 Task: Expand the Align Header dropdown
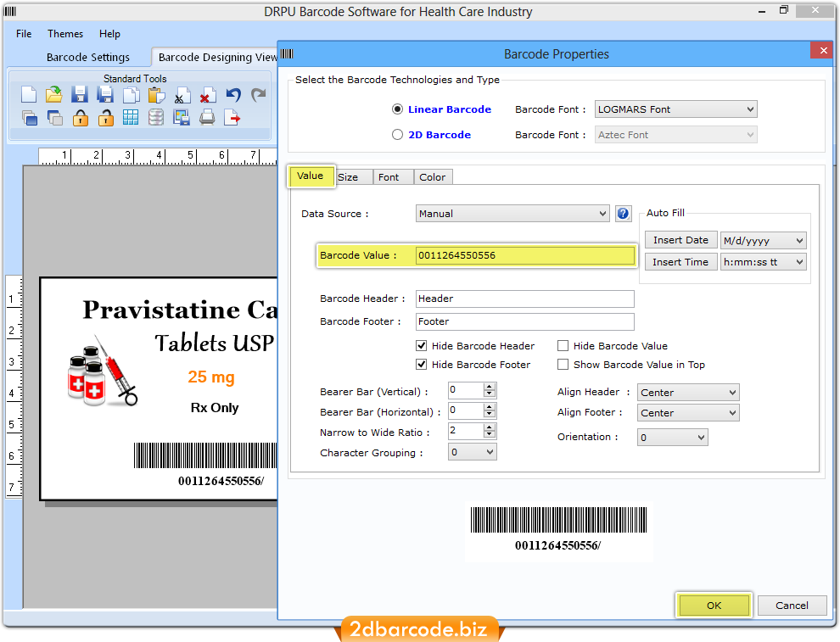pyautogui.click(x=688, y=393)
